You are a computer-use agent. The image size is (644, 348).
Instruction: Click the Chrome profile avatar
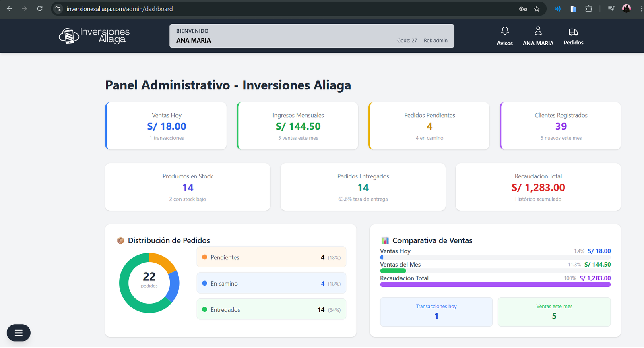[626, 9]
